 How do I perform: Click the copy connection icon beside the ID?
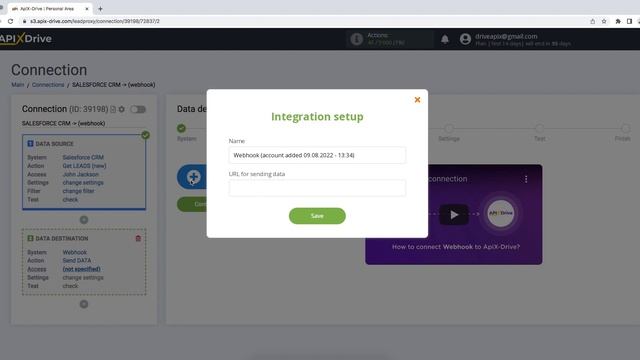[113, 109]
